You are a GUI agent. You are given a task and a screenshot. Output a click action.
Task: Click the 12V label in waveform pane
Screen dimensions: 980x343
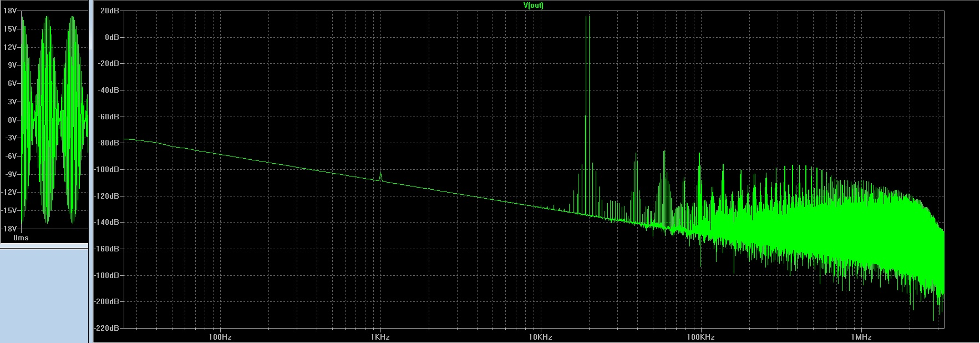pyautogui.click(x=9, y=47)
